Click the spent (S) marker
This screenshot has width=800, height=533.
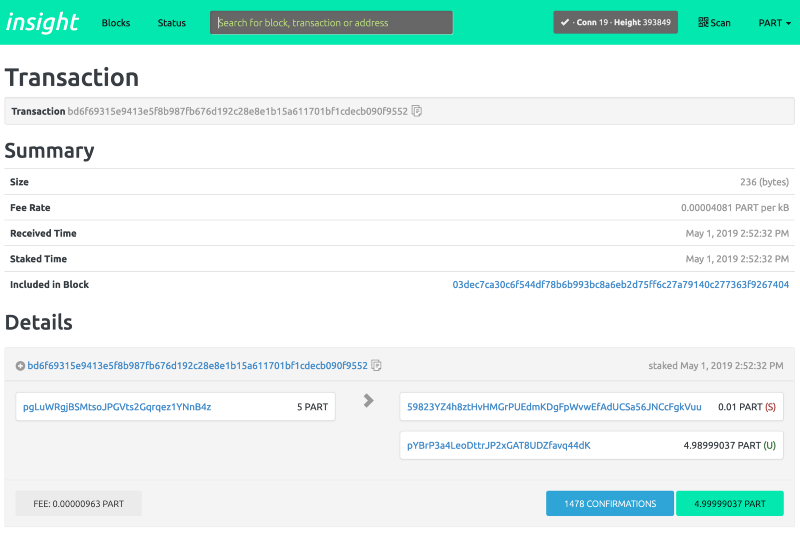[770, 407]
